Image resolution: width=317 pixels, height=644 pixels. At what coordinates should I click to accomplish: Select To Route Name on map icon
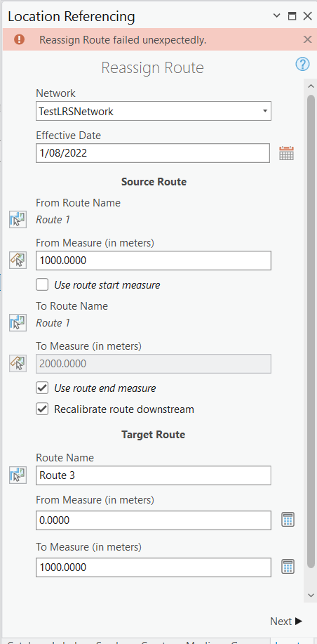pyautogui.click(x=18, y=322)
